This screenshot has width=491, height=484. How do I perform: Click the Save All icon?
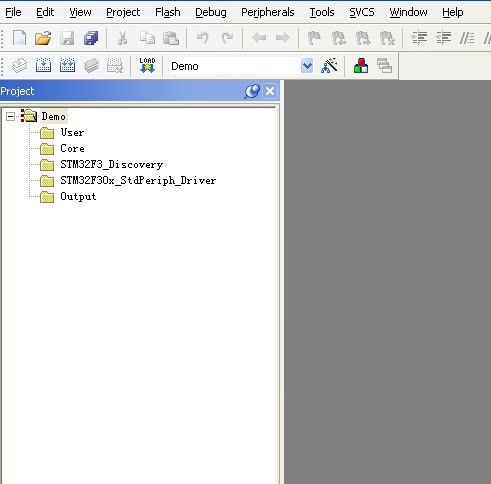click(91, 38)
